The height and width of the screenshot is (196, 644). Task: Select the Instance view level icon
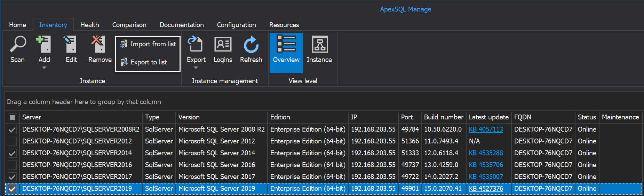pyautogui.click(x=320, y=44)
